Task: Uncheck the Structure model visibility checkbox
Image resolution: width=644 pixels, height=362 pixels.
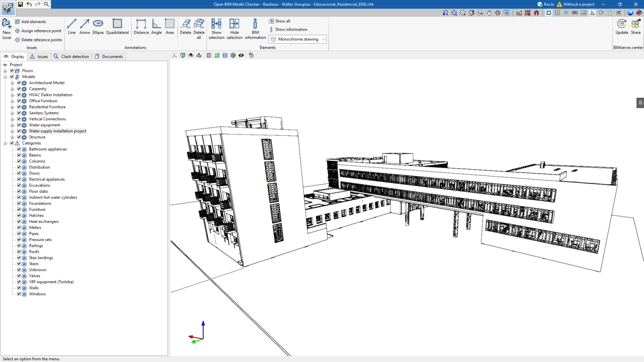Action: coord(19,137)
